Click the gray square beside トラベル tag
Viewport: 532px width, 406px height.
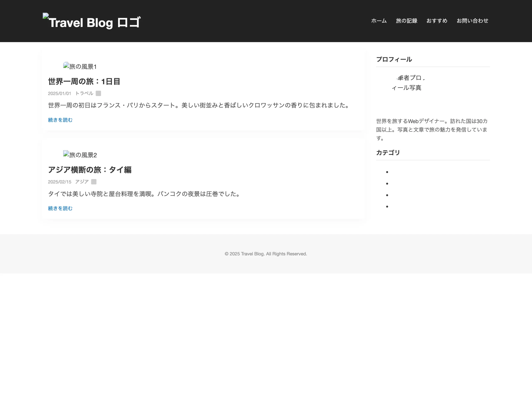coord(98,93)
